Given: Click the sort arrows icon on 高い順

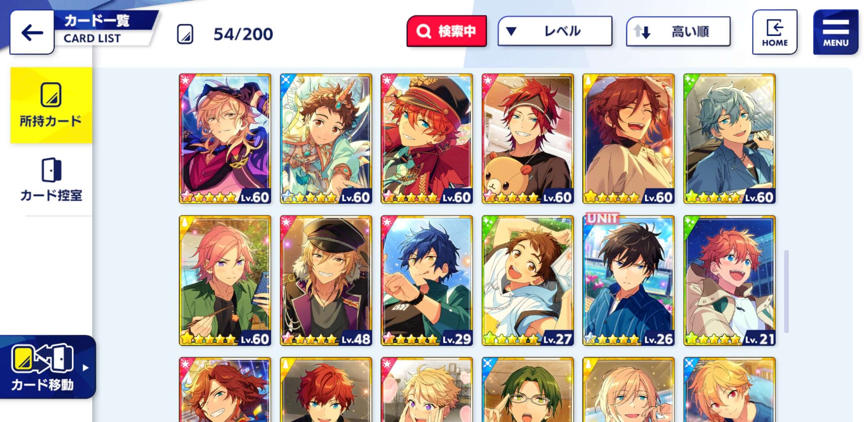Looking at the screenshot, I should [x=642, y=32].
